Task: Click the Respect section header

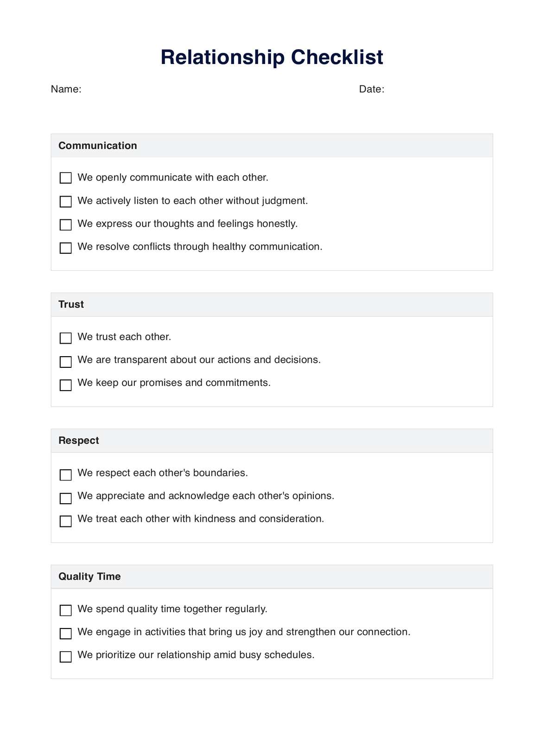Action: [x=79, y=440]
